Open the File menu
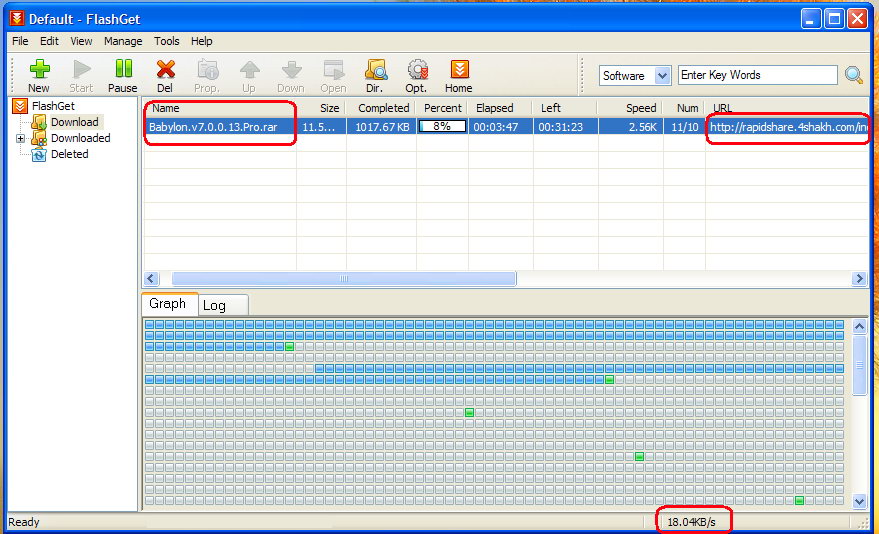 click(x=20, y=41)
